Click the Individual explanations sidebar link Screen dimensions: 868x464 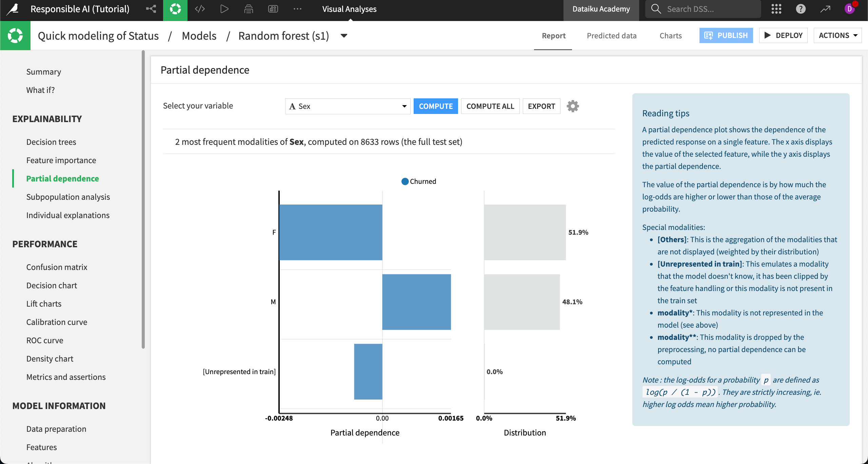point(68,215)
